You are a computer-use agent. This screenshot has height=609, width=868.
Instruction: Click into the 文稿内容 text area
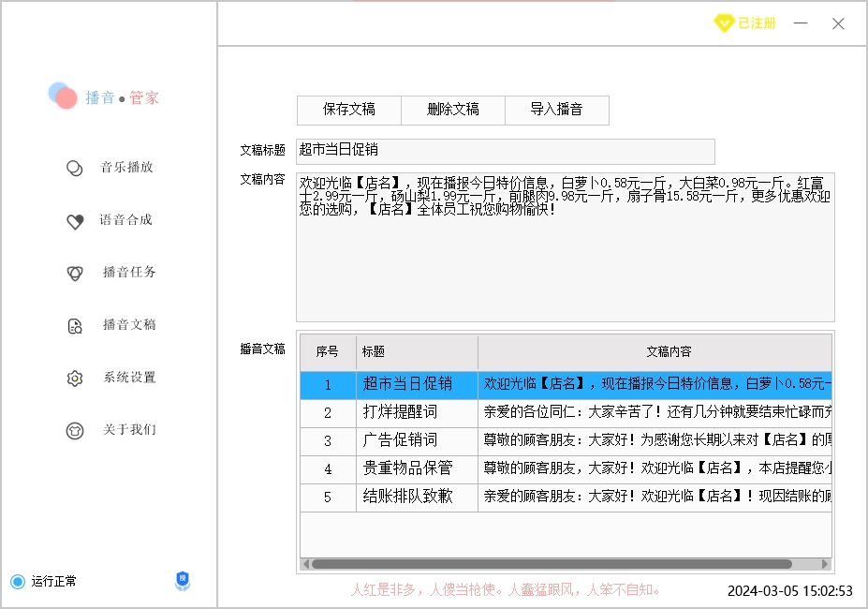(x=566, y=247)
